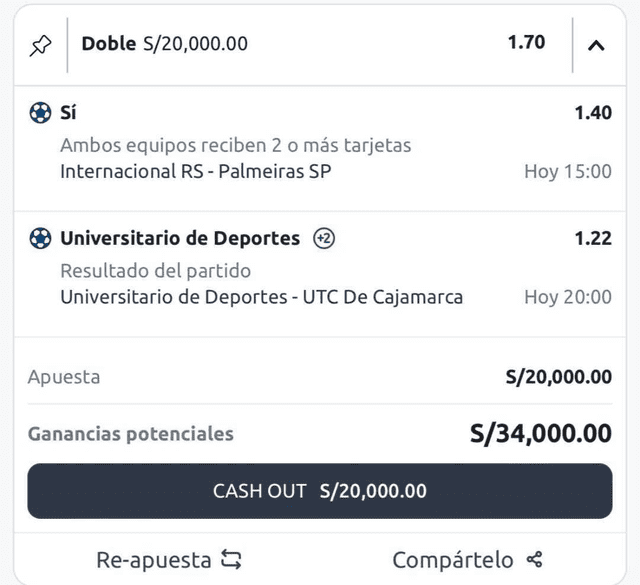Click the 1.70 total odds value

coord(526,43)
